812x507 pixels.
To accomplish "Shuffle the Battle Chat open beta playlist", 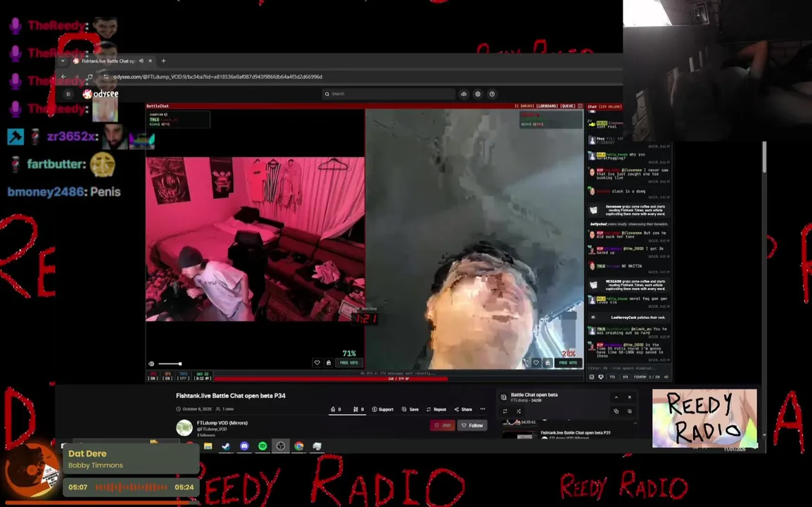I will [x=519, y=411].
